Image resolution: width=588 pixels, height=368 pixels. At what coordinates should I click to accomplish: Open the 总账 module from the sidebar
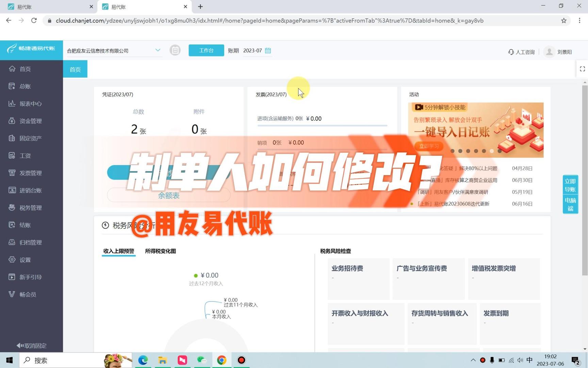[x=24, y=86]
